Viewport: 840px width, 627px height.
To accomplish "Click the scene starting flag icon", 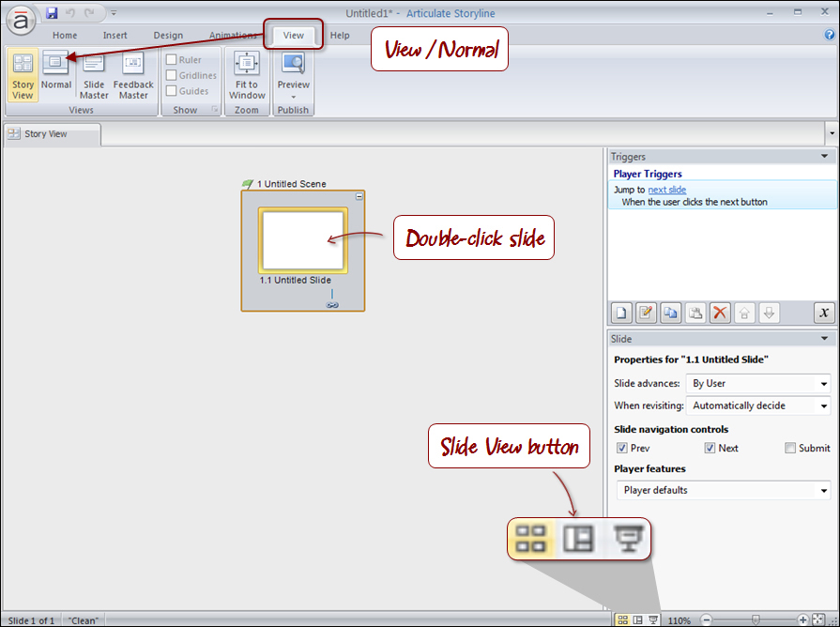I will click(247, 184).
